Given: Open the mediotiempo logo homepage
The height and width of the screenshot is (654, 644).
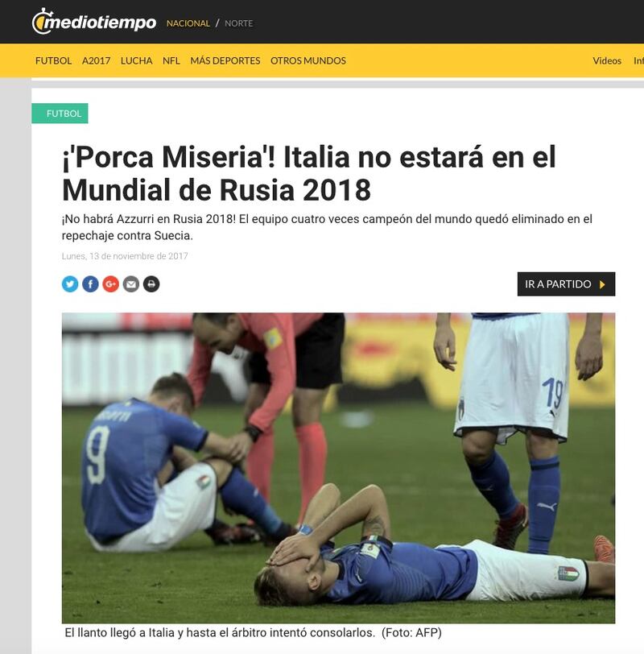Looking at the screenshot, I should (94, 21).
